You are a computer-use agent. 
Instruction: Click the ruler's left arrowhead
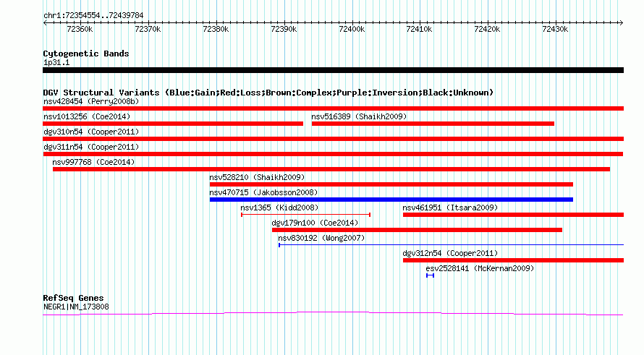click(45, 23)
